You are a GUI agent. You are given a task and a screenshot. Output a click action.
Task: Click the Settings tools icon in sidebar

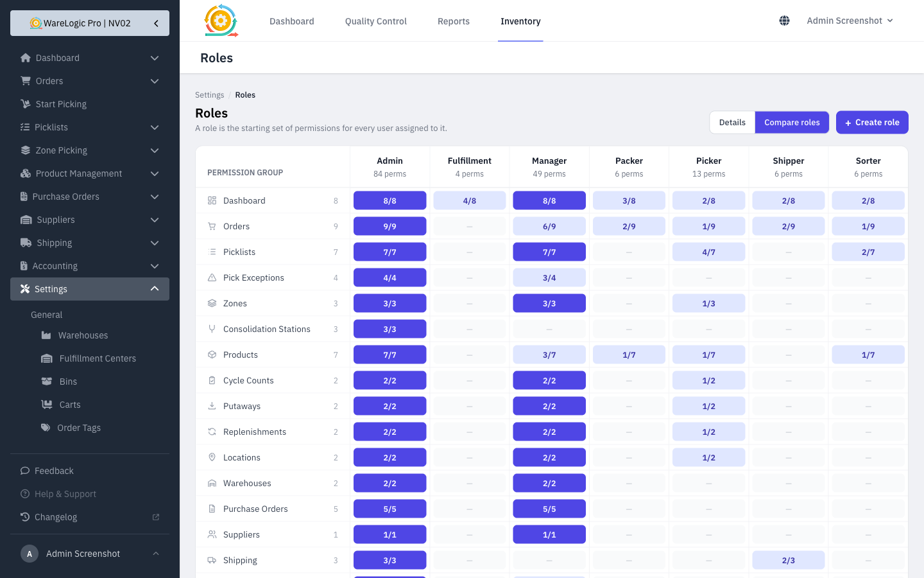[x=25, y=289]
